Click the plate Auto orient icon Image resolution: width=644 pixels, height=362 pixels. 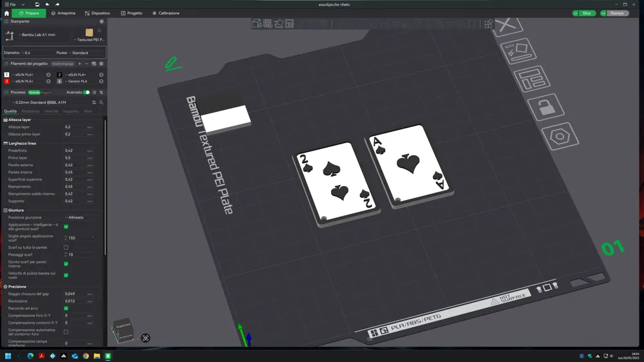click(x=518, y=51)
